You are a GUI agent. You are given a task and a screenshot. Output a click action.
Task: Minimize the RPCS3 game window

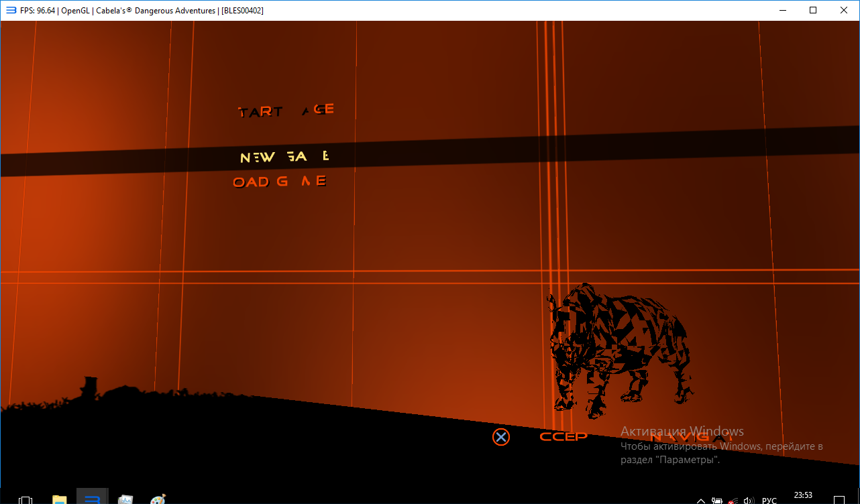coord(782,10)
